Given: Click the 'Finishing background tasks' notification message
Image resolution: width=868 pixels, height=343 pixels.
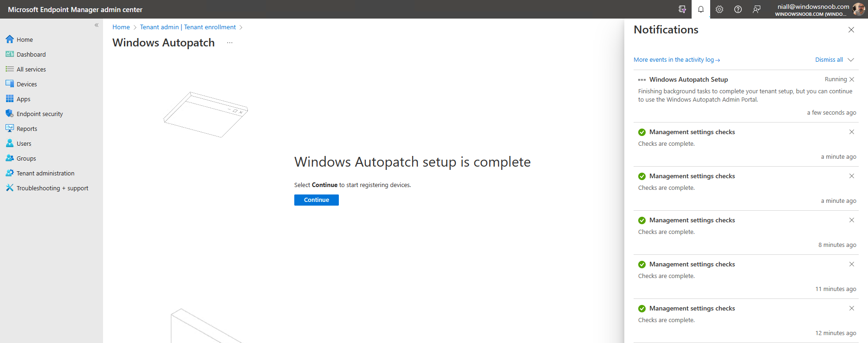Looking at the screenshot, I should coord(745,96).
